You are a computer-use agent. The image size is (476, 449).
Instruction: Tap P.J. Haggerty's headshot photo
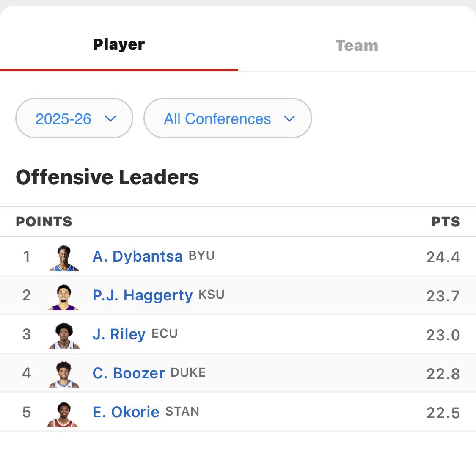64,297
